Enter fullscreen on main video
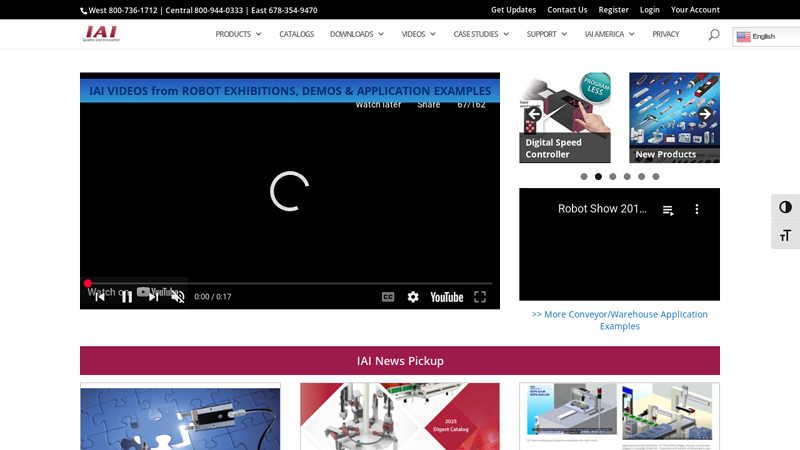The height and width of the screenshot is (450, 800). pyautogui.click(x=480, y=297)
